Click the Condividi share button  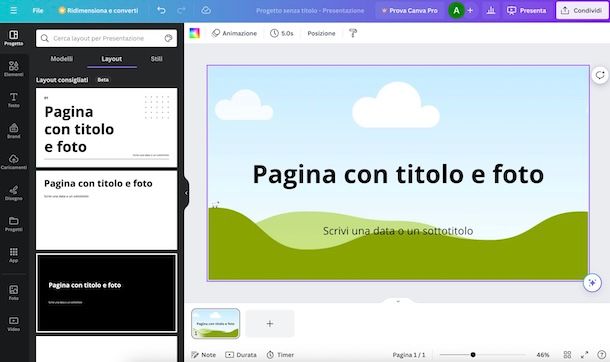pyautogui.click(x=582, y=10)
